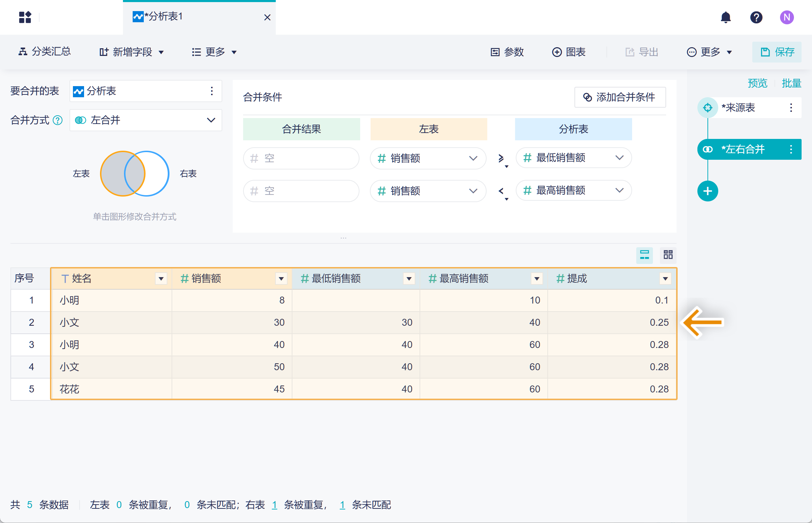The width and height of the screenshot is (812, 523).
Task: Click the notification bell icon
Action: pyautogui.click(x=726, y=17)
